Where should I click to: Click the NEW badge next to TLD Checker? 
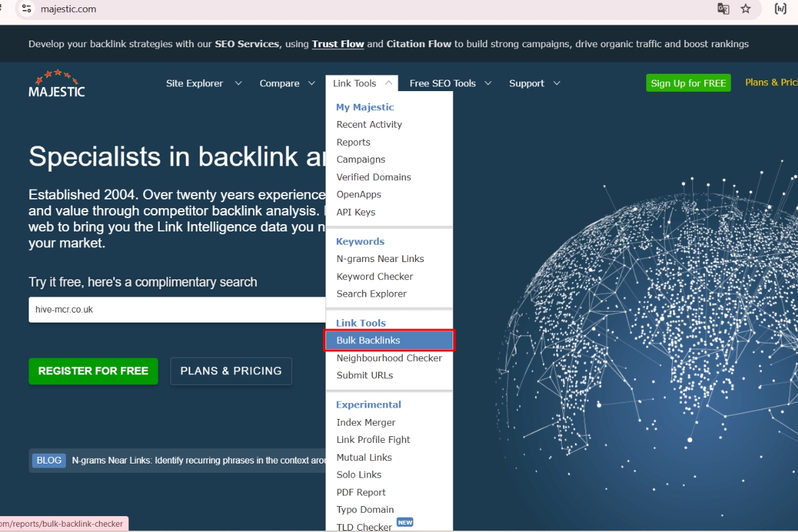pyautogui.click(x=405, y=522)
